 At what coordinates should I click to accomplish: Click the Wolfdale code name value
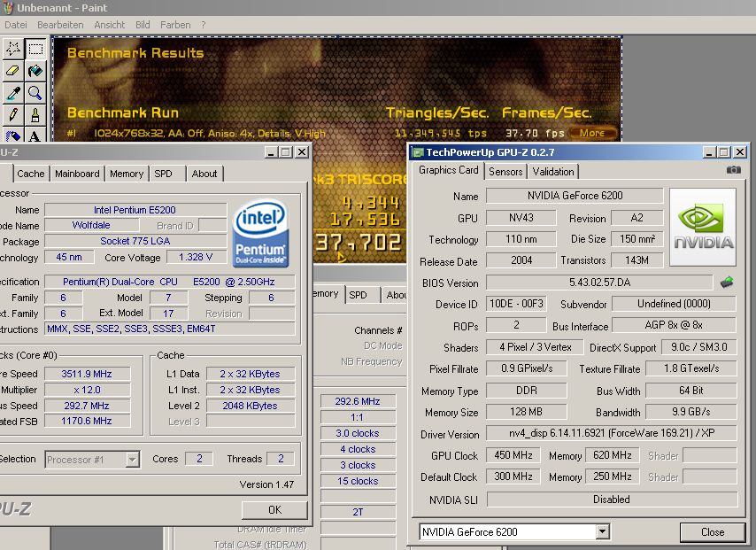[91, 225]
